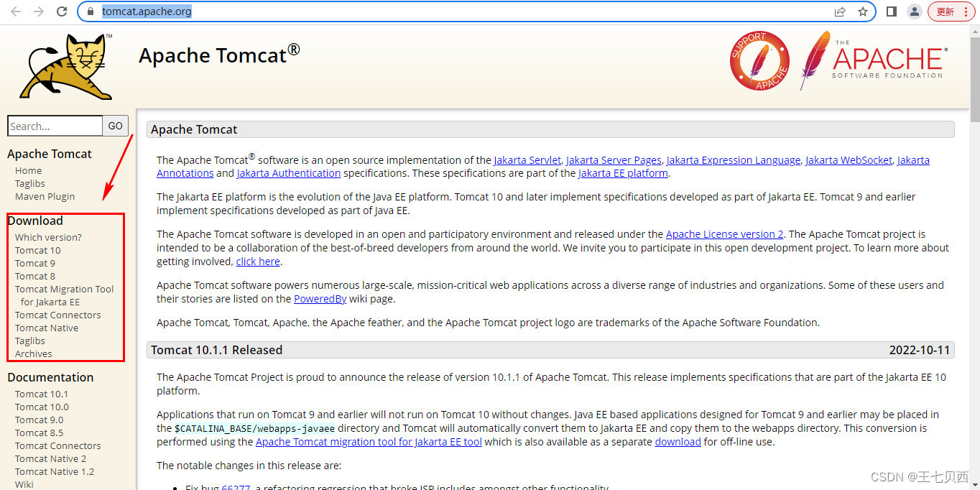Click the Apache Tomcat page title
The height and width of the screenshot is (490, 980).
coord(219,55)
